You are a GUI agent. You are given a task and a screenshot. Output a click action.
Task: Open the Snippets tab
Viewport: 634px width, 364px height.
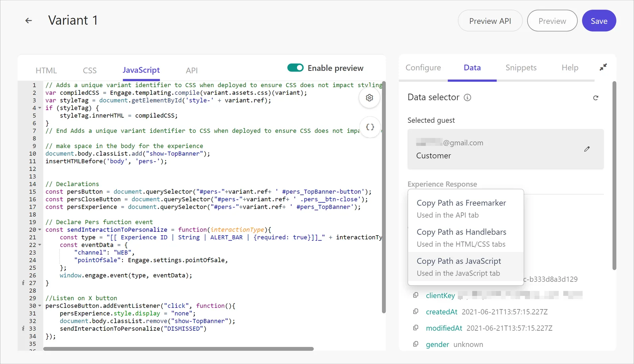pyautogui.click(x=521, y=68)
